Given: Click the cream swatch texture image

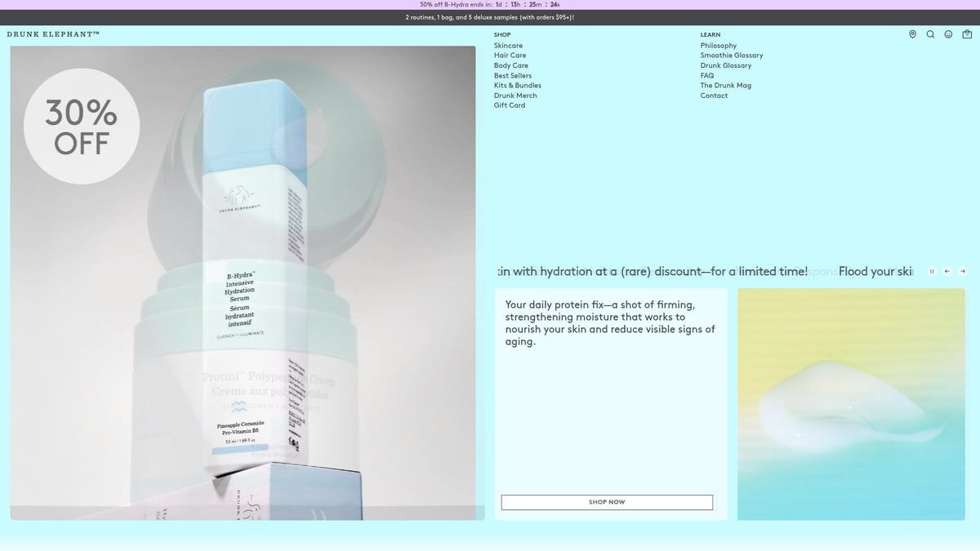Looking at the screenshot, I should (851, 404).
